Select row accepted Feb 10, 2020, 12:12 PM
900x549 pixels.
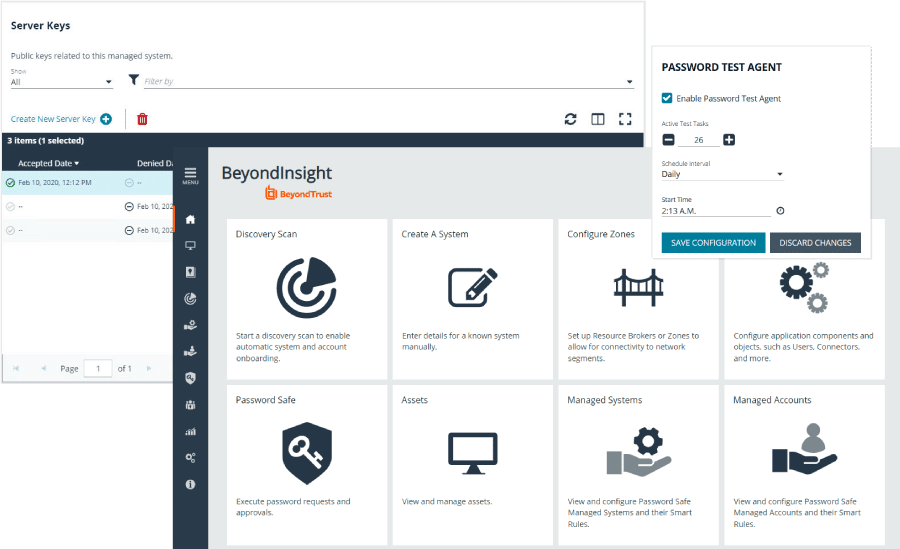click(x=87, y=183)
